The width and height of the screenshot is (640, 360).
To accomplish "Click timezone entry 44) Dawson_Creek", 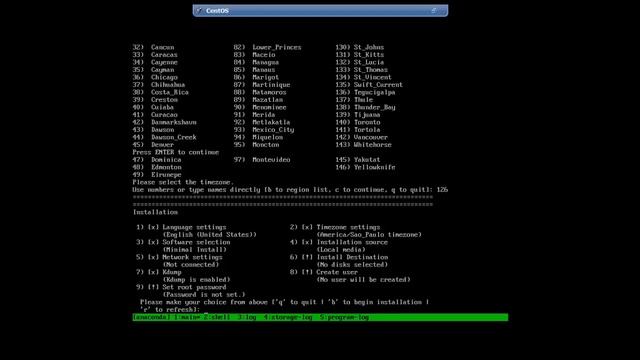I will (x=164, y=138).
